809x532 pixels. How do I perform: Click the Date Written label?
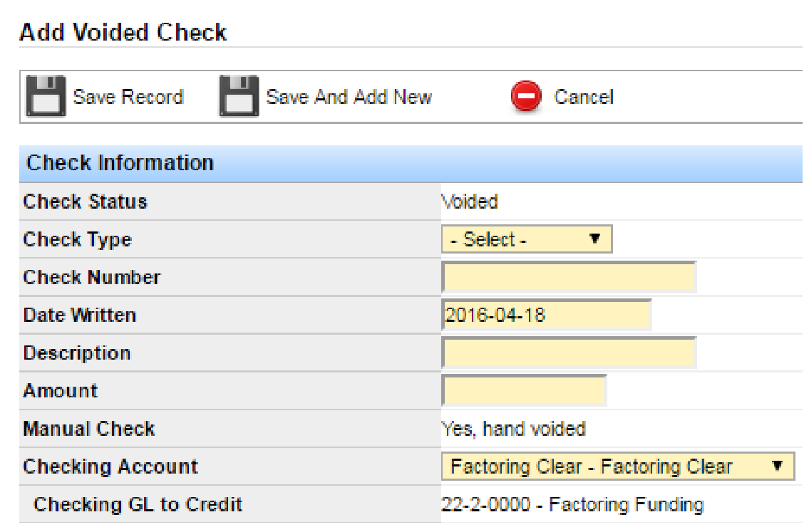79,315
